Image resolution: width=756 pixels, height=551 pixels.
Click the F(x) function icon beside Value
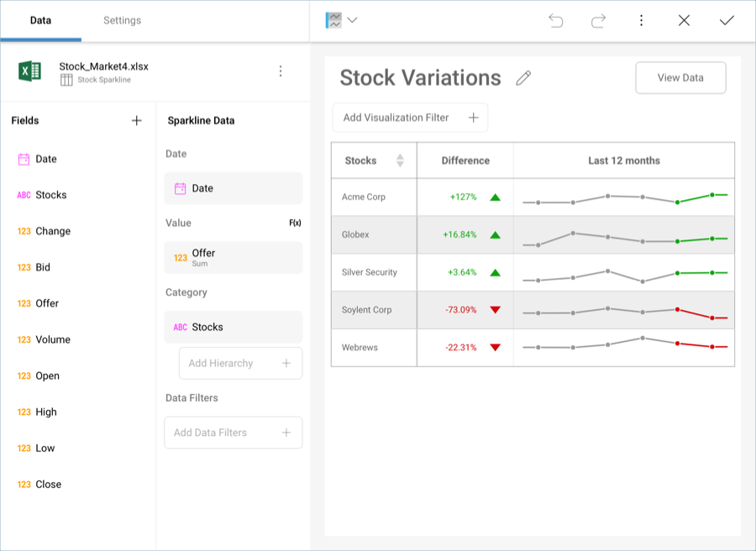[294, 223]
